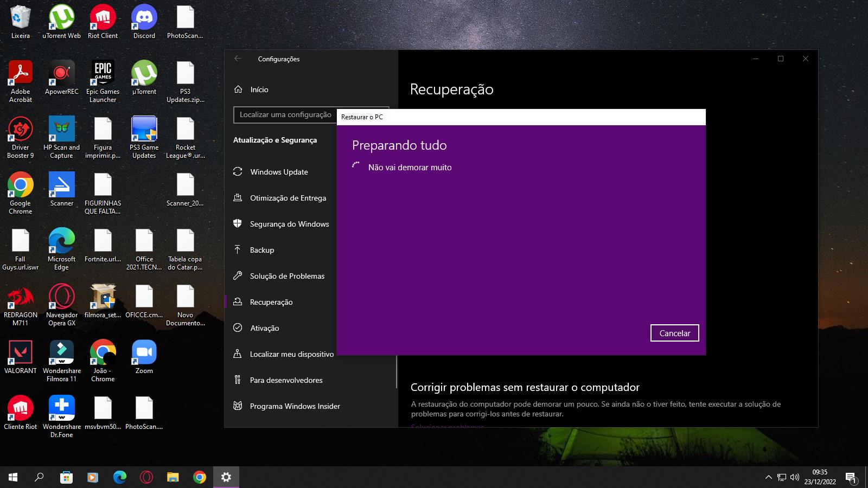Click the Ativação checkmark icon
The image size is (868, 488).
pos(238,328)
